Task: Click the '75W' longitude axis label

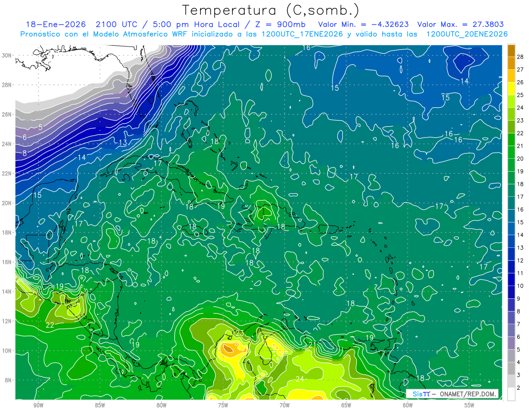Action: point(223,405)
